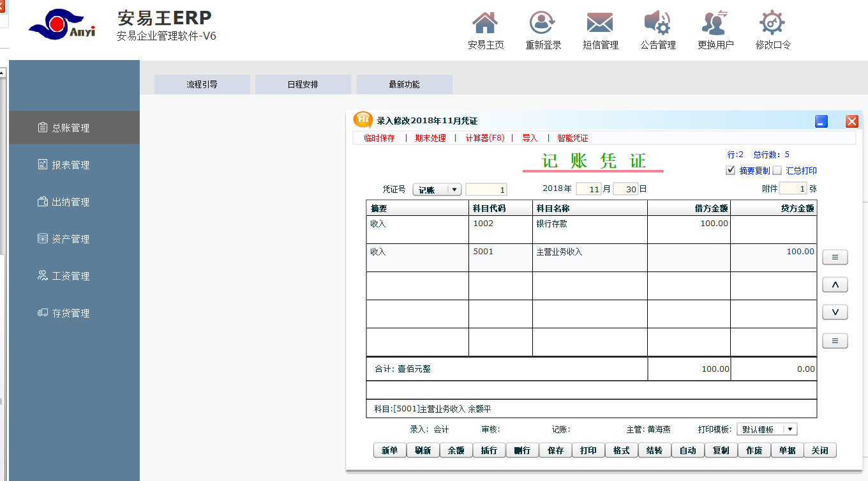Image resolution: width=868 pixels, height=481 pixels.
Task: Open the 打印模板 template dropdown
Action: click(767, 429)
